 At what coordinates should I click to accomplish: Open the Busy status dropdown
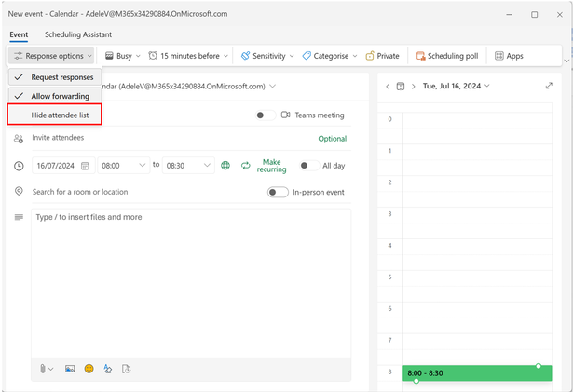click(x=122, y=56)
